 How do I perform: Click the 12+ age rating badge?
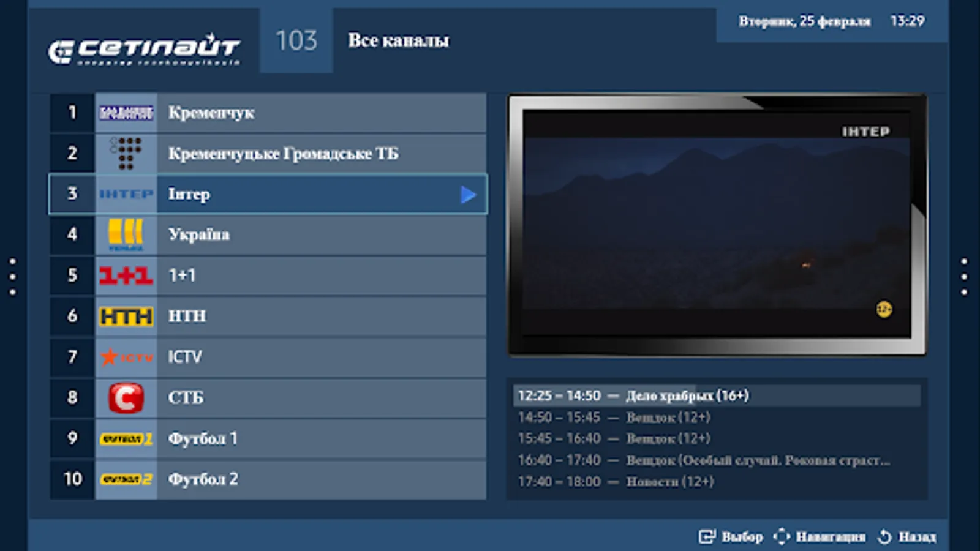pos(884,309)
